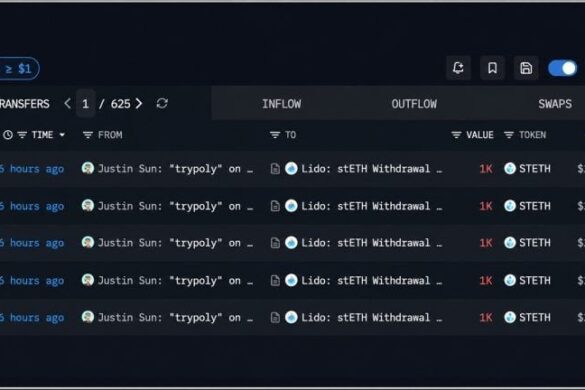The image size is (585, 390).
Task: Turn off the blue toggle switch
Action: [x=562, y=68]
